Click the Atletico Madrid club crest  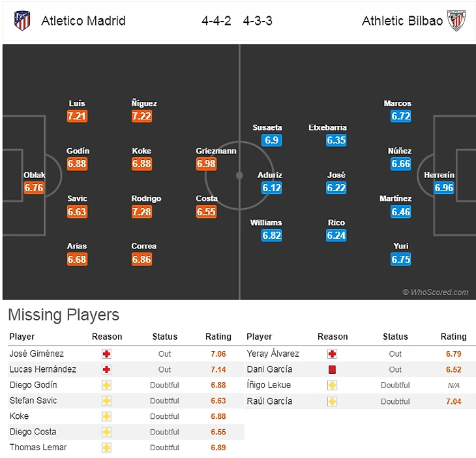coord(22,20)
